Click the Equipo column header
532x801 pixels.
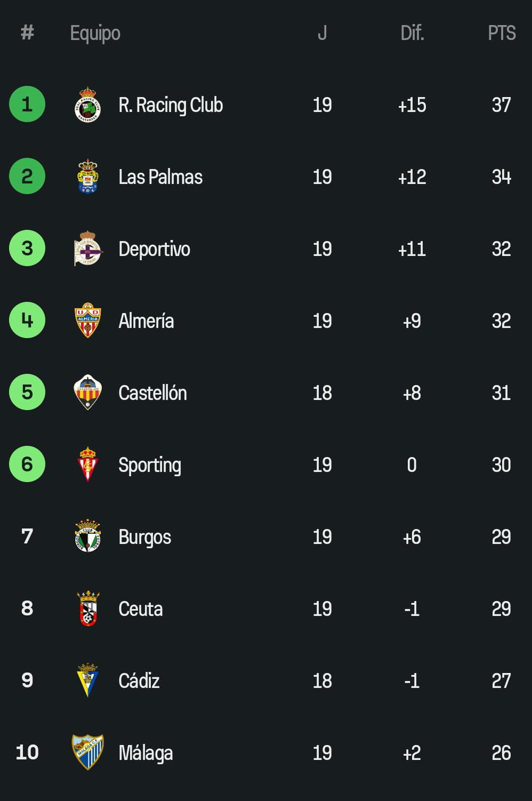(95, 33)
